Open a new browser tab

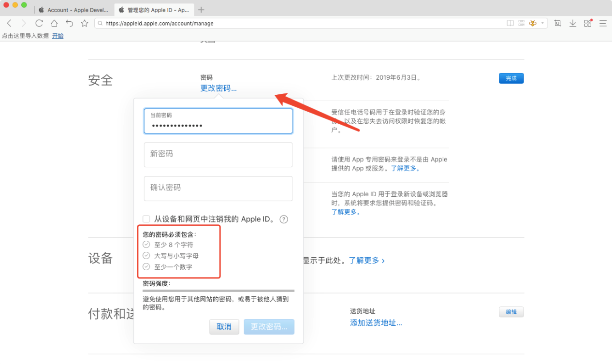coord(201,10)
